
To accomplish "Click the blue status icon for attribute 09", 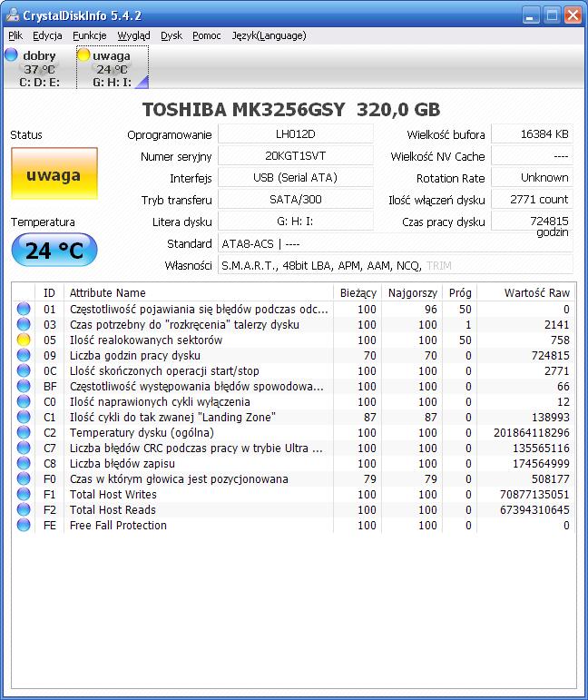I will [x=24, y=356].
